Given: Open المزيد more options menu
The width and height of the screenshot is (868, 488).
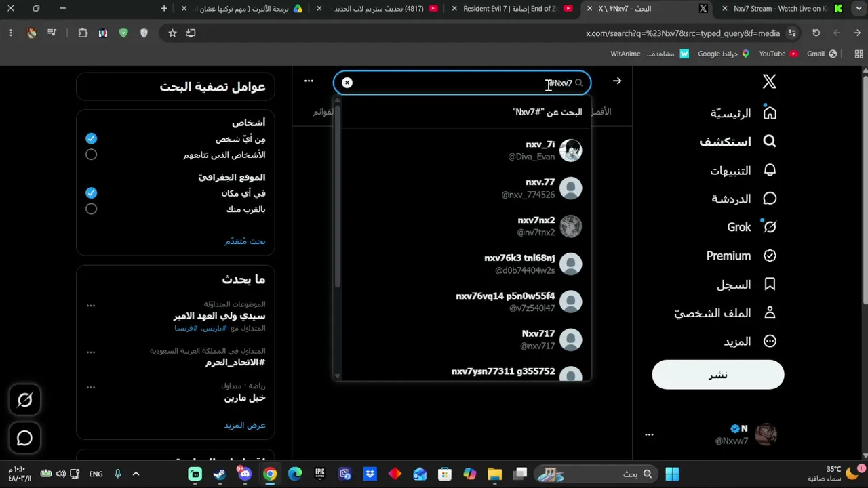Looking at the screenshot, I should 750,342.
